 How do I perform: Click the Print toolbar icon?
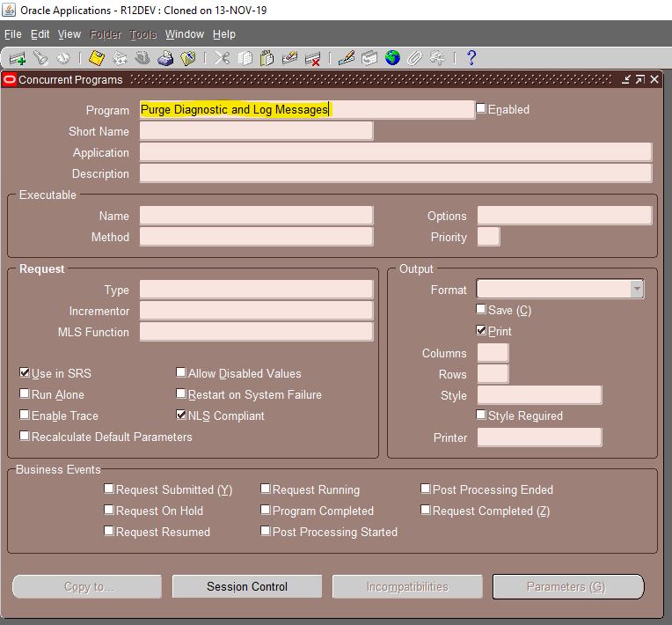(x=165, y=58)
